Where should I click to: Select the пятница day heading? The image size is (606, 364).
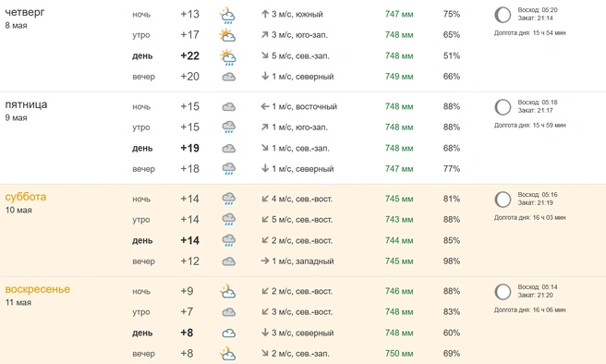[x=26, y=104]
